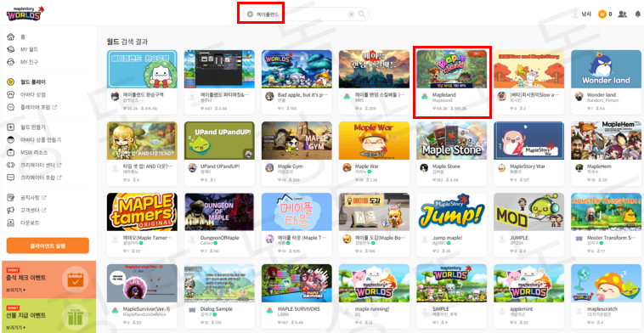
Task: Click the MAPLE SURVIVORS world title
Action: point(298,308)
